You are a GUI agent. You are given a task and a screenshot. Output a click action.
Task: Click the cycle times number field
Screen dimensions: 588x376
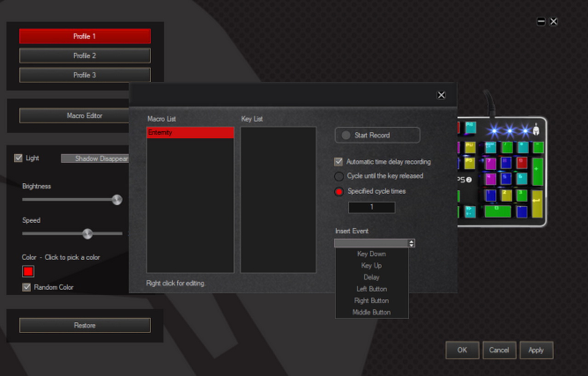[x=372, y=207]
